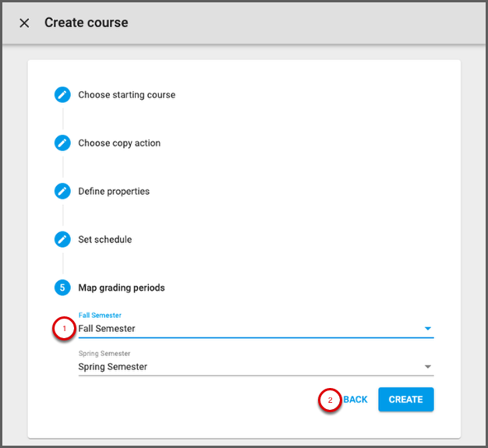Viewport: 488px width, 448px height.
Task: Open the Spring Semester grading period dropdown
Action: pos(249,366)
